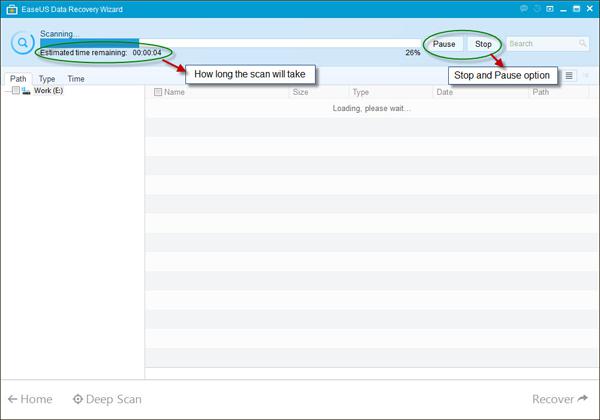
Task: Expand the Work (E:) tree node
Action: pos(6,91)
